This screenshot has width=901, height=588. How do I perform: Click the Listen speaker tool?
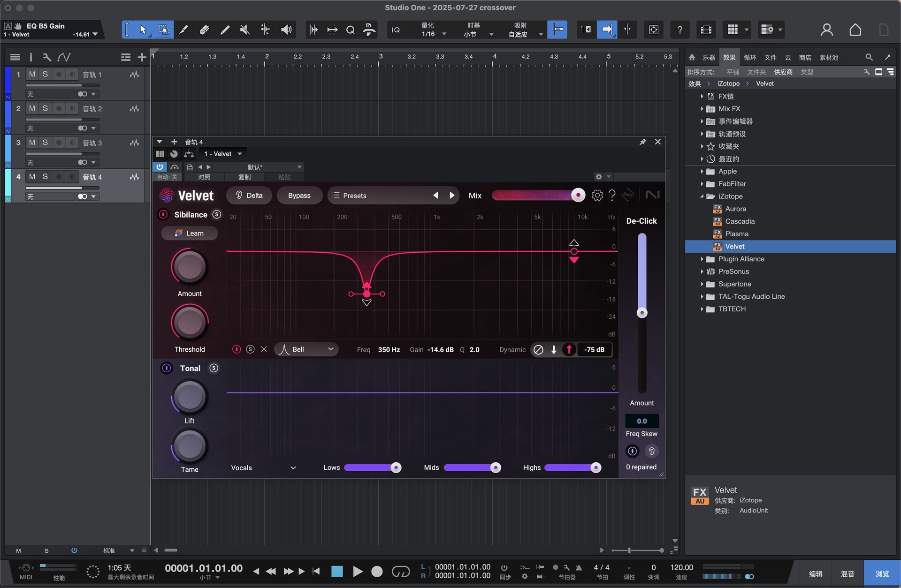click(x=286, y=30)
